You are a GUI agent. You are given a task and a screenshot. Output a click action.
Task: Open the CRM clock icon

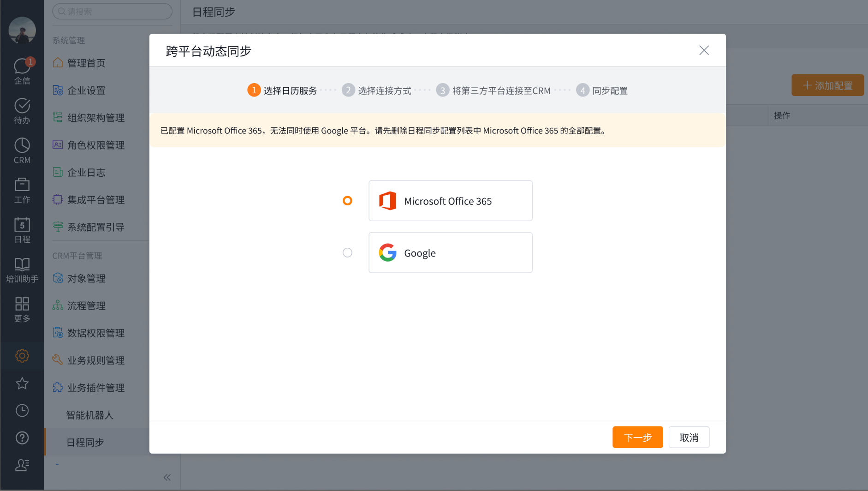click(x=22, y=151)
